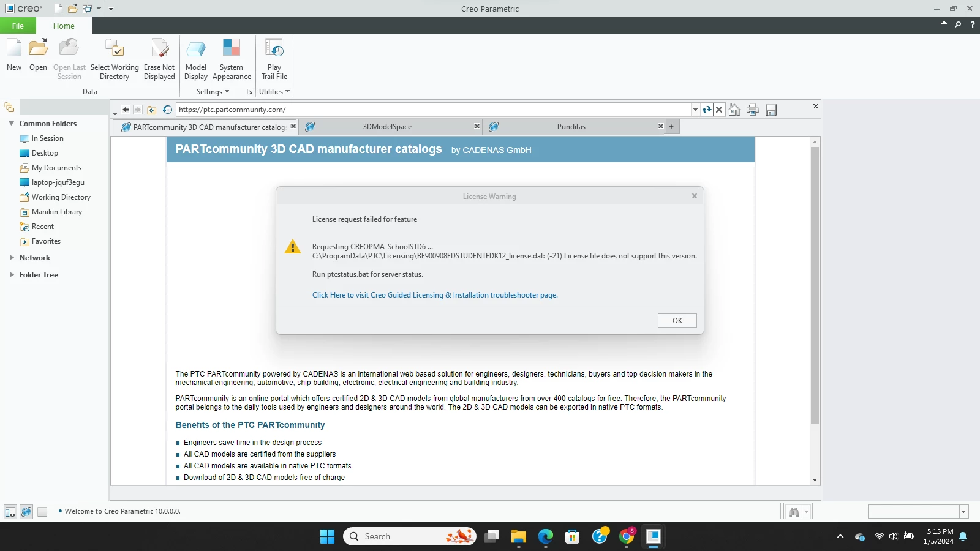Open ribbon search magnifier icon

[x=958, y=24]
